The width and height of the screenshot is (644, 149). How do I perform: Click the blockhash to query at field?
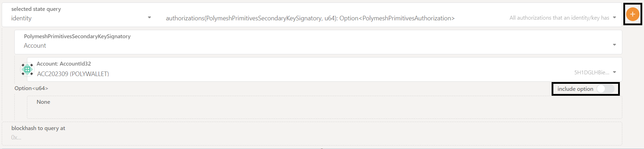point(312,134)
